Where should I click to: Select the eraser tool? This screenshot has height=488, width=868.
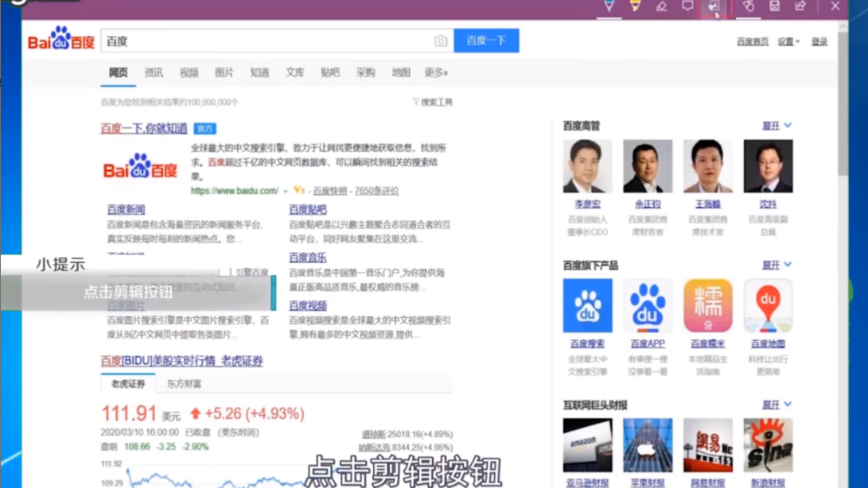(661, 6)
